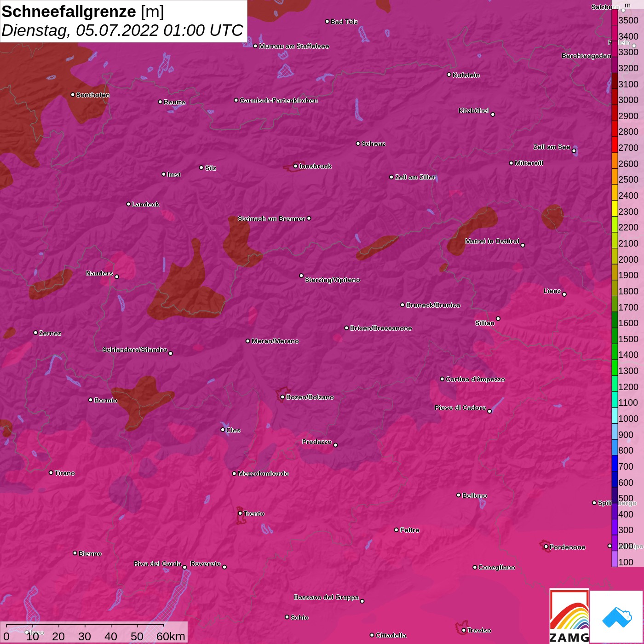This screenshot has width=644, height=644.
Task: Click the "Schlanders/Silandro" label
Action: pyautogui.click(x=135, y=350)
